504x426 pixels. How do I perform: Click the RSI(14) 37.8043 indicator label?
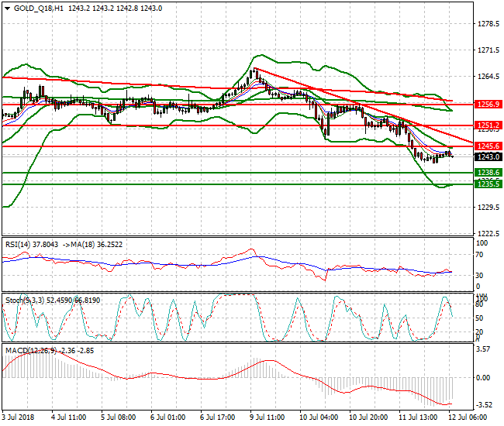coord(32,245)
